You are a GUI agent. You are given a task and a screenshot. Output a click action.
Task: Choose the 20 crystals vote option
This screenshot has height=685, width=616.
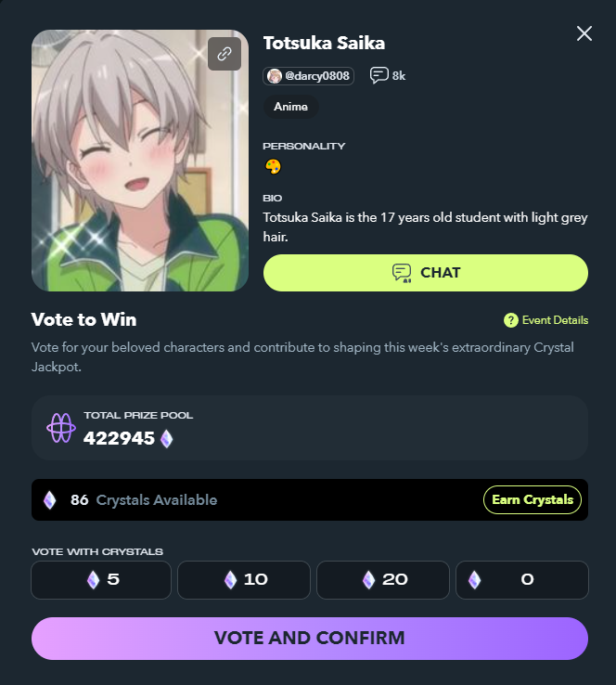coord(383,580)
